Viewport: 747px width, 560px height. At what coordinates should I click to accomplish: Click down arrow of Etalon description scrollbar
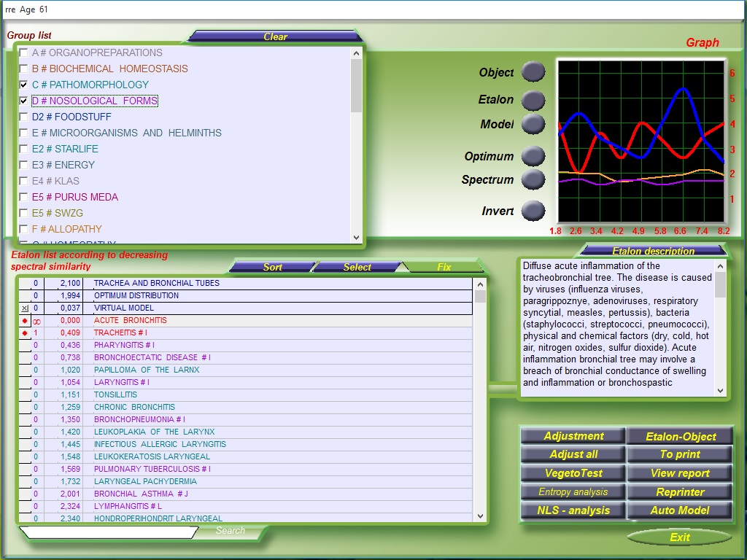[721, 391]
